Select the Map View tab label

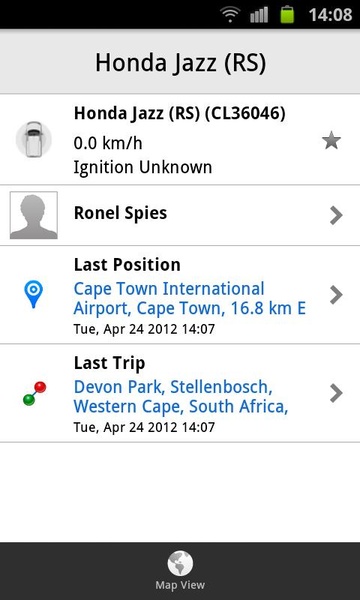tap(180, 585)
